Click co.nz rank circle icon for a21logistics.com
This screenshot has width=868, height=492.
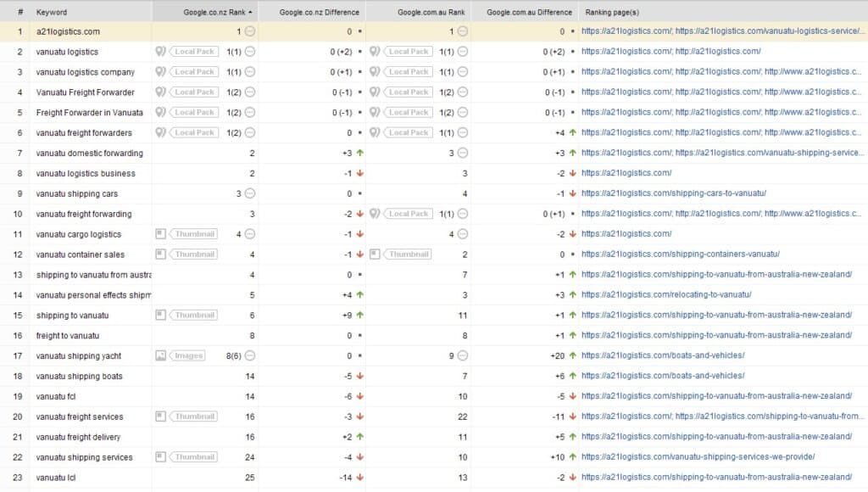[x=250, y=31]
